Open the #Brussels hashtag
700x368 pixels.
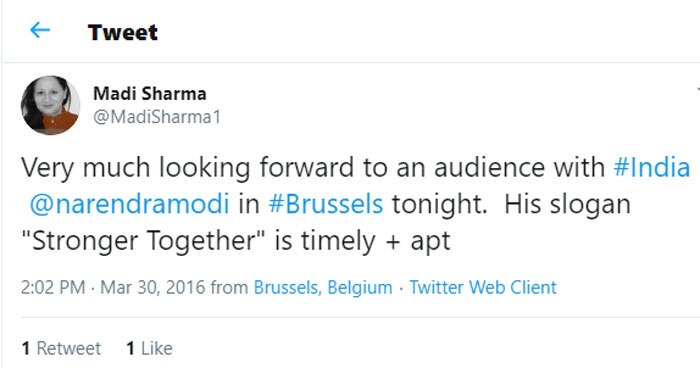pos(325,204)
